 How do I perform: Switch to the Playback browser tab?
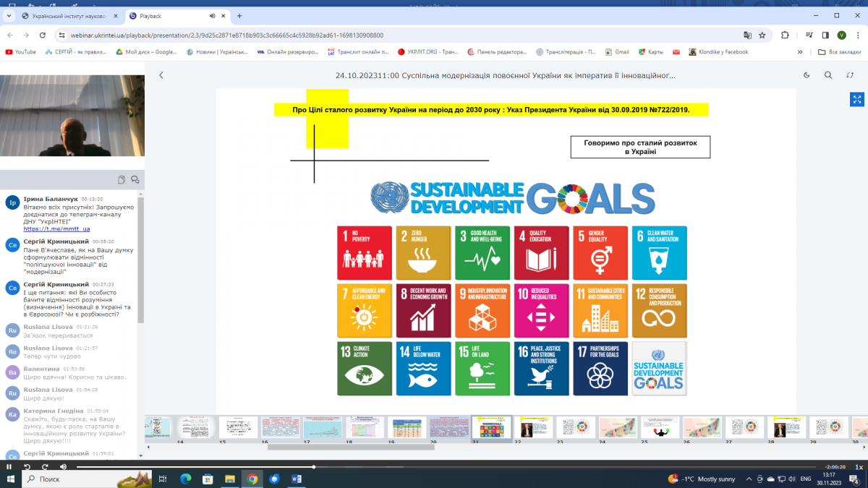pos(177,15)
